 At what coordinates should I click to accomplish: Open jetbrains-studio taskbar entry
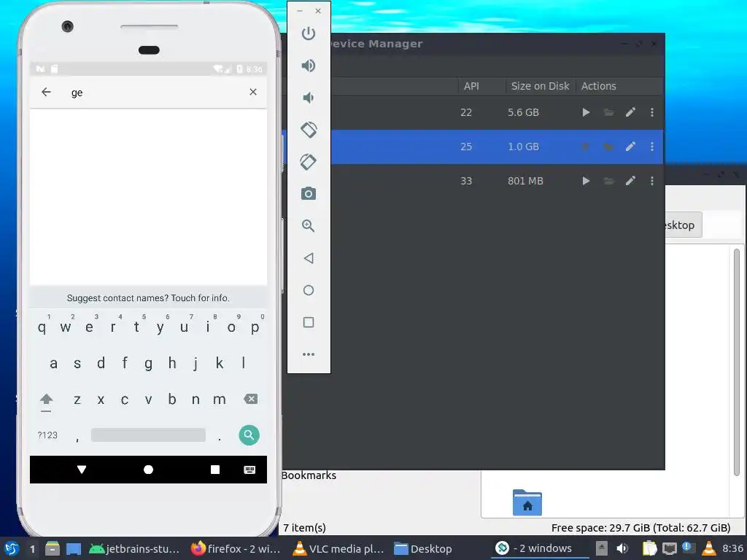(x=134, y=548)
